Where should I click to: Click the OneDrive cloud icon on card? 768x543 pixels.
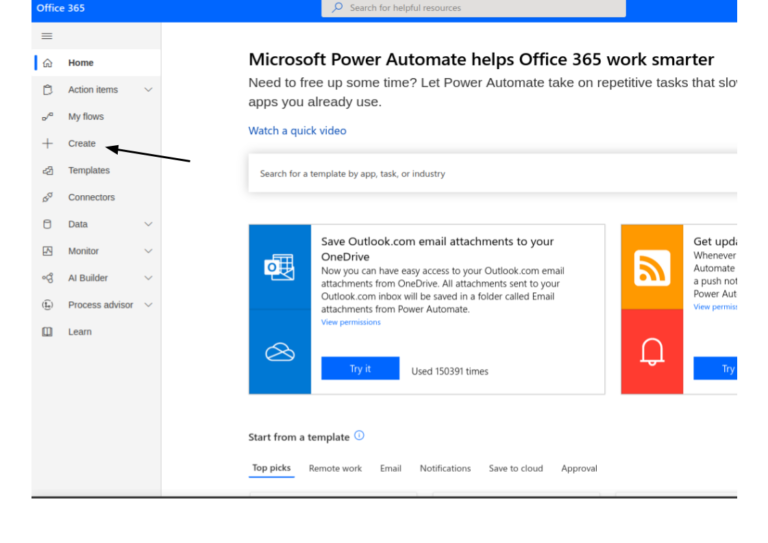pos(280,352)
